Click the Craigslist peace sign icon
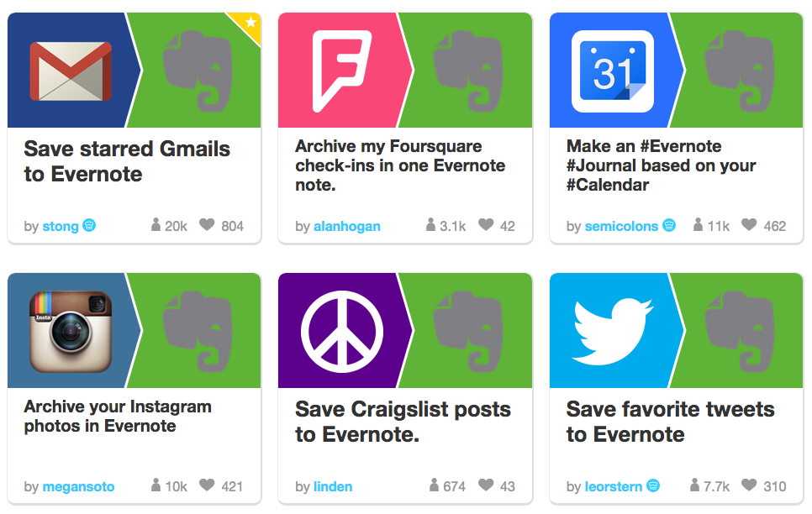 [x=342, y=331]
